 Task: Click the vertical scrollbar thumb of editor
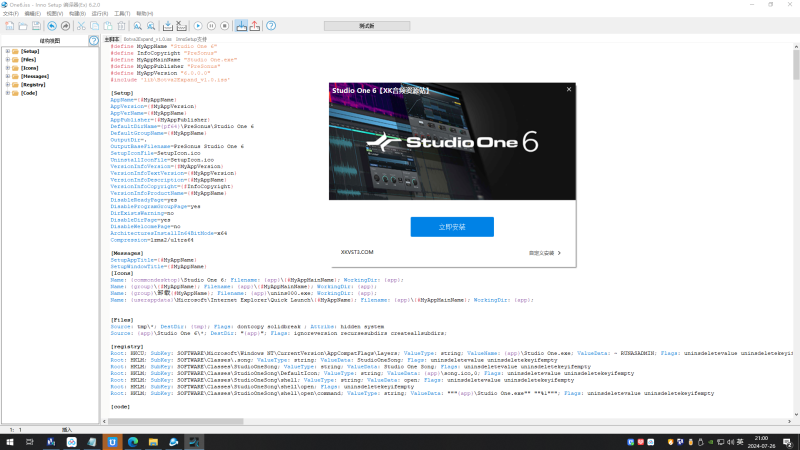point(796,65)
